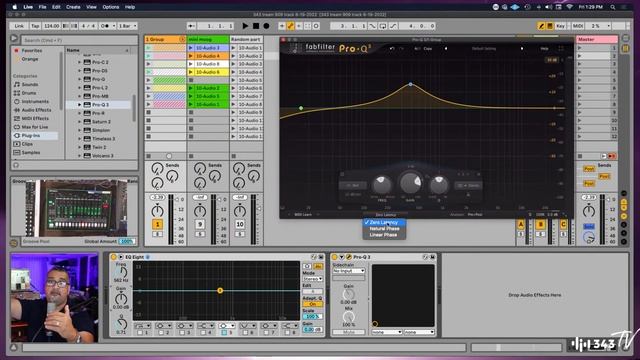Expand the Pro-Q 3 plug-in entry

[x=80, y=105]
